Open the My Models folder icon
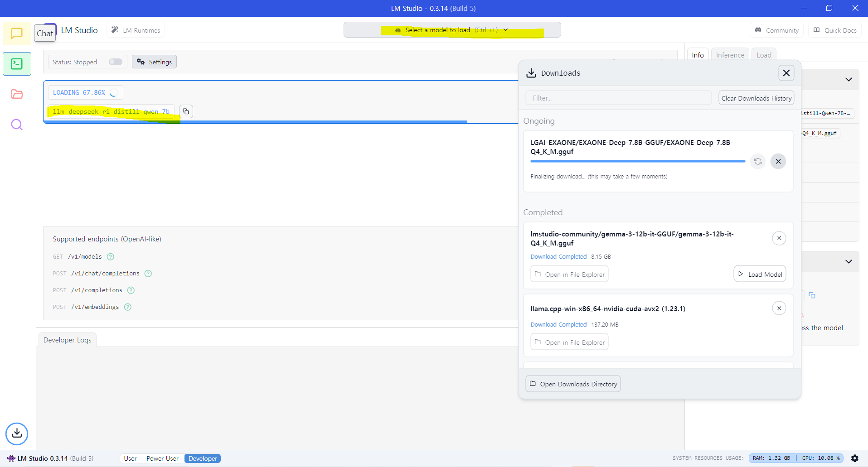 (x=17, y=94)
